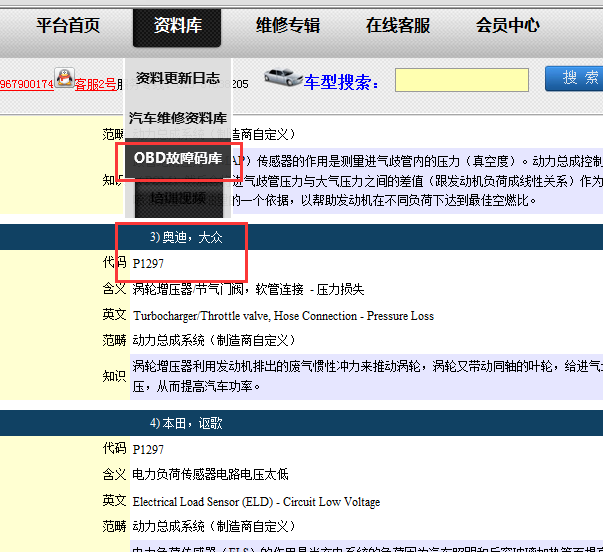Focus the yellow 车型搜索 input field

pos(461,80)
